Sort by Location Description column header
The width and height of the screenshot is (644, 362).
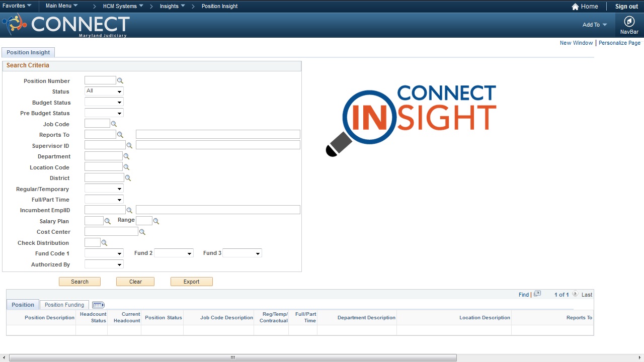coord(485,318)
